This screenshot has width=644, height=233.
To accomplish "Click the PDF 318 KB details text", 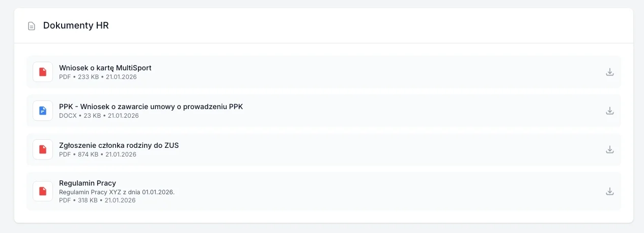I will click(97, 200).
